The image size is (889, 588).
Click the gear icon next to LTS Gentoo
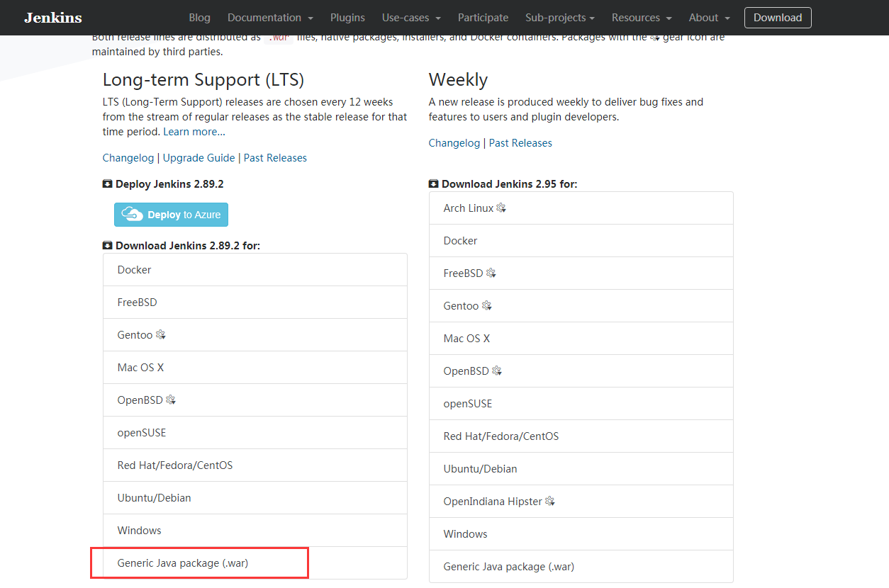coord(161,334)
